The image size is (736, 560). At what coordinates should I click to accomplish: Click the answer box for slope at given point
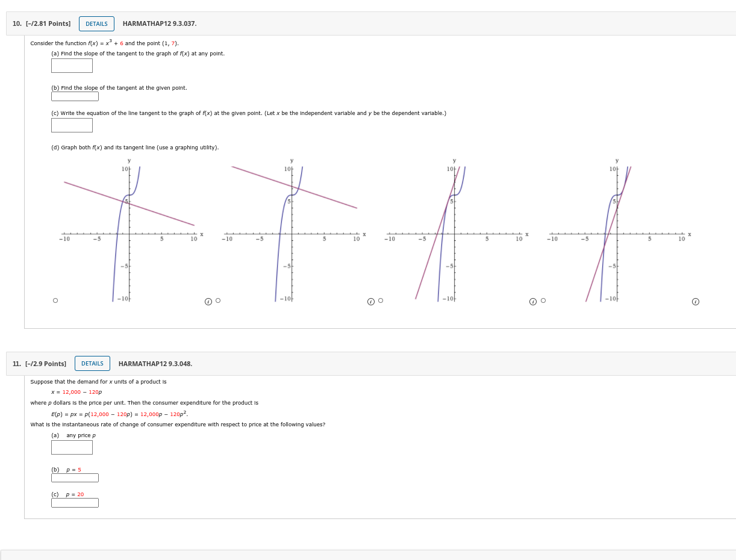click(75, 96)
